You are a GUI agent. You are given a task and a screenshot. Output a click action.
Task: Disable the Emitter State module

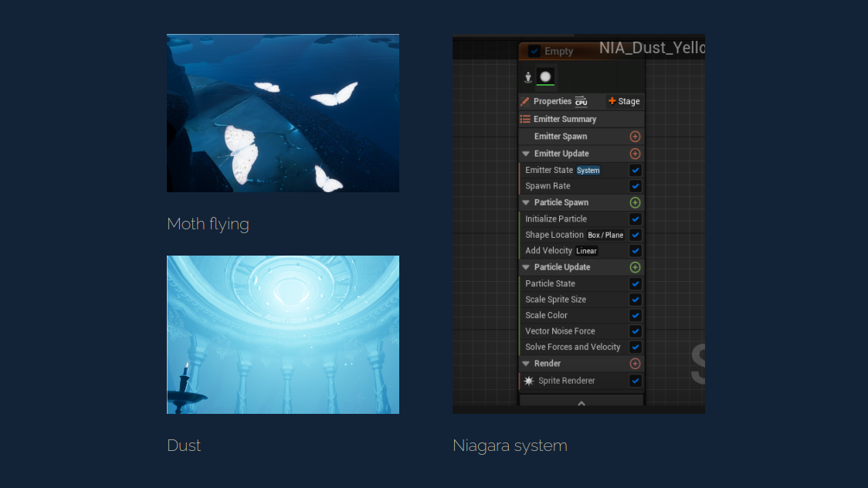[635, 170]
